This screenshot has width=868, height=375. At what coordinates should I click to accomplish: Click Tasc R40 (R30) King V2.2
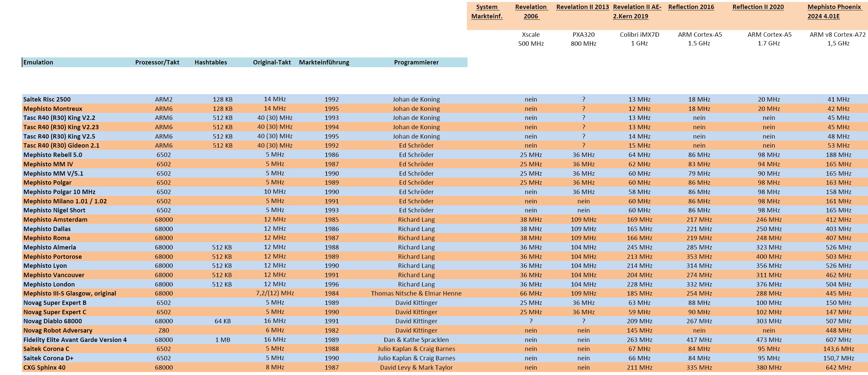click(59, 118)
